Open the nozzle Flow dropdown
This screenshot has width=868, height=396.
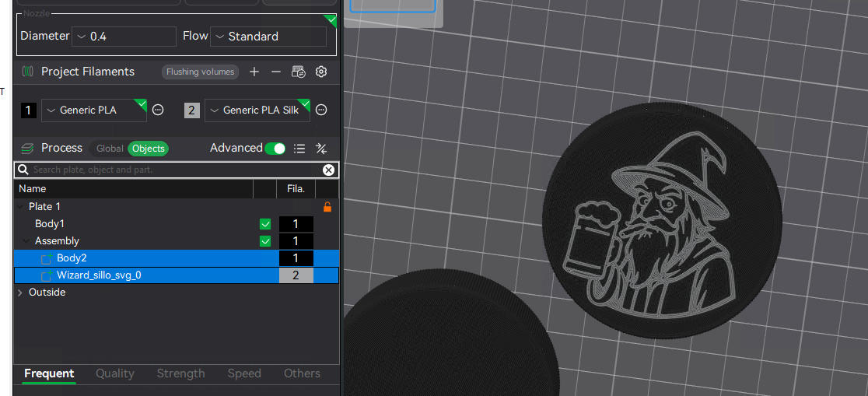pos(268,37)
